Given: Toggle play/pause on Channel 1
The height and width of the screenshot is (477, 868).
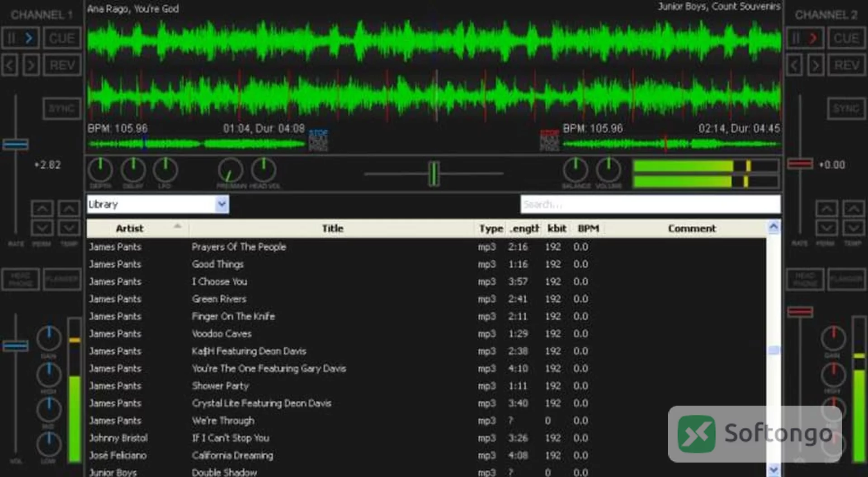Looking at the screenshot, I should pyautogui.click(x=20, y=38).
